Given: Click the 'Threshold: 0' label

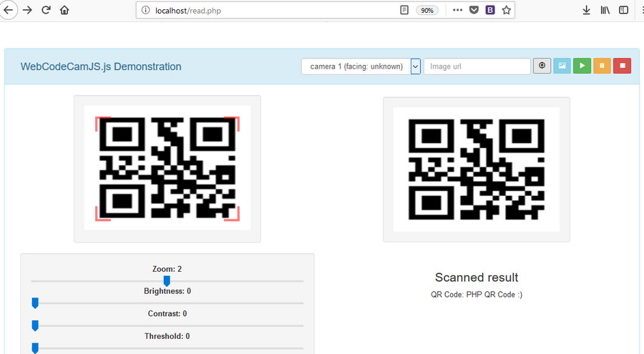Looking at the screenshot, I should point(167,336).
